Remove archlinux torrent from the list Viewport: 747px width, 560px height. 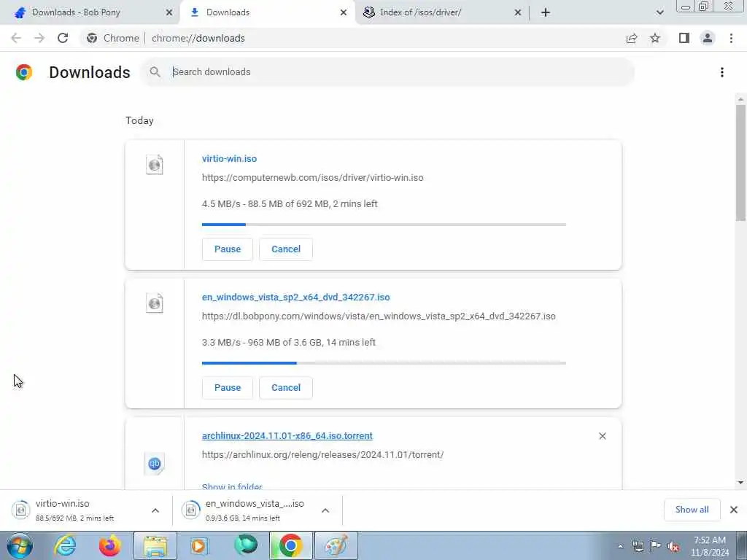coord(603,436)
